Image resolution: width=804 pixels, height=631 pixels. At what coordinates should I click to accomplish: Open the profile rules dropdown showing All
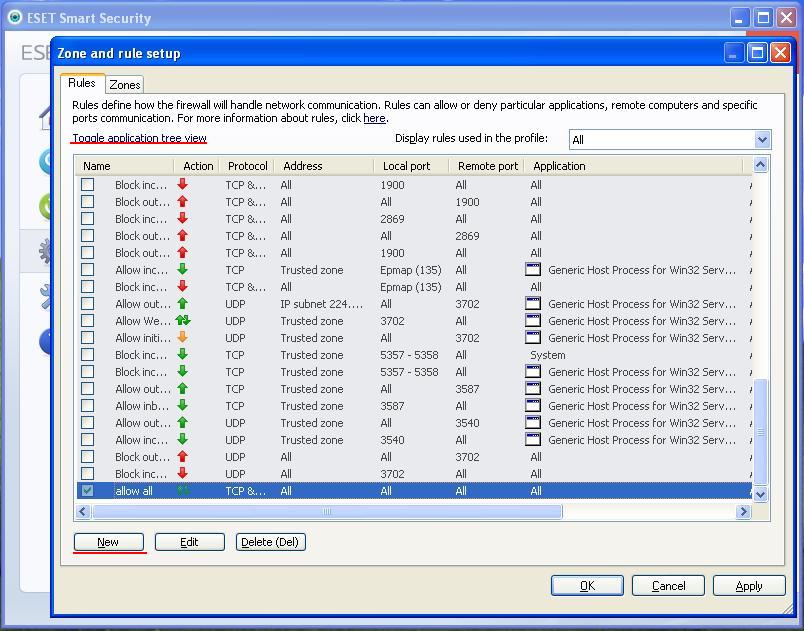click(x=670, y=139)
